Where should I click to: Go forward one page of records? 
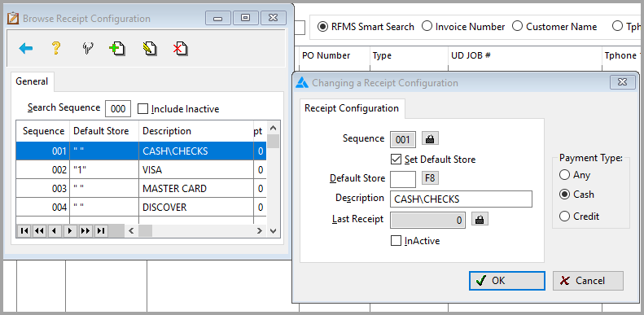85,231
